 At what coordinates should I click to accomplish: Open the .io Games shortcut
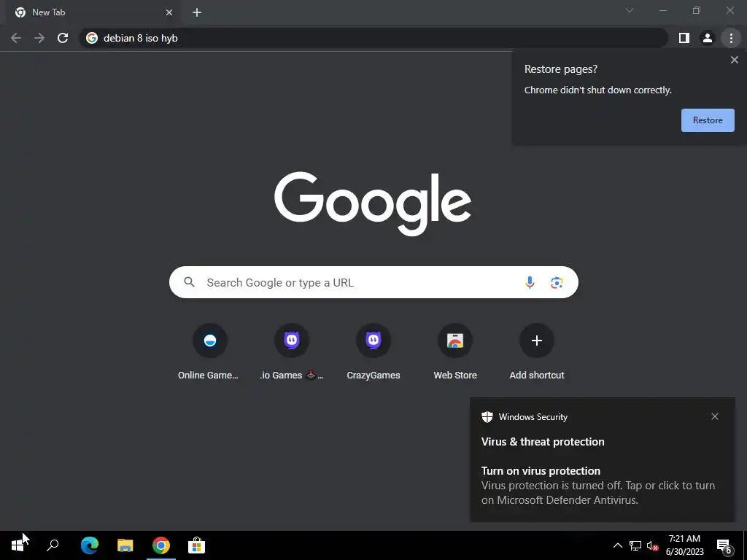(x=292, y=352)
